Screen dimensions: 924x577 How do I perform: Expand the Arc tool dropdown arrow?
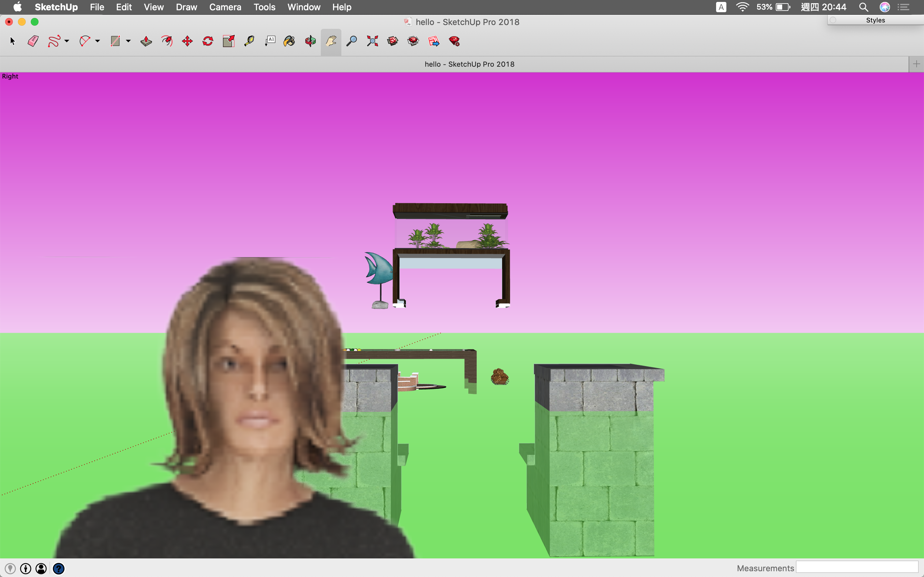pyautogui.click(x=98, y=41)
